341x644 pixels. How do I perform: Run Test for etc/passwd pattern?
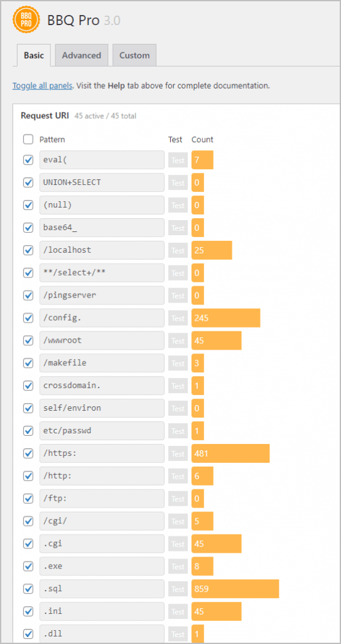click(x=178, y=431)
